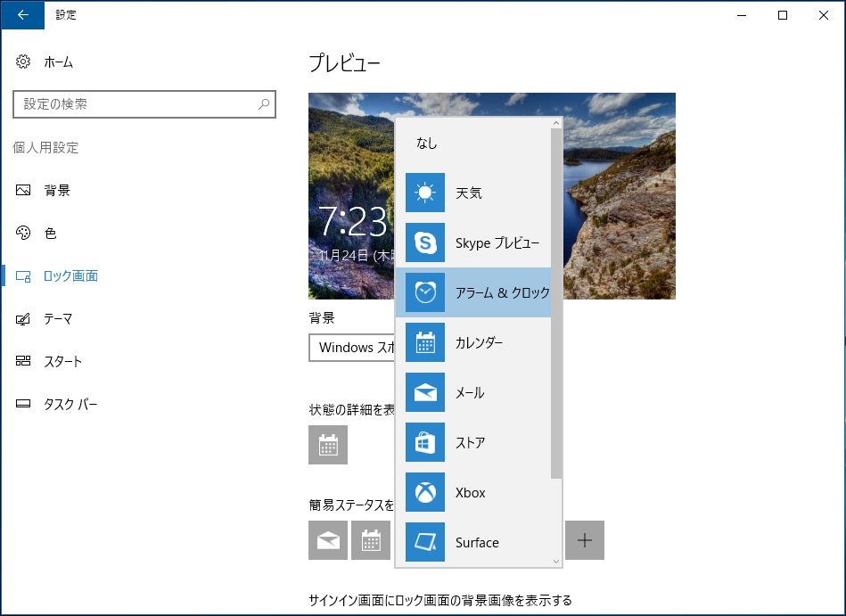Choose the メール app icon
Image resolution: width=846 pixels, height=616 pixels.
point(424,392)
